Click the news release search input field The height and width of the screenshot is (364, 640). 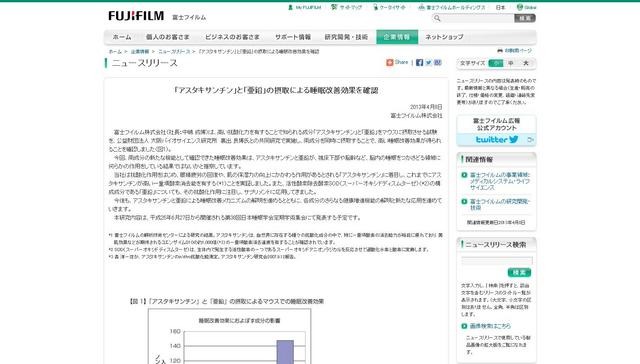coord(497,260)
